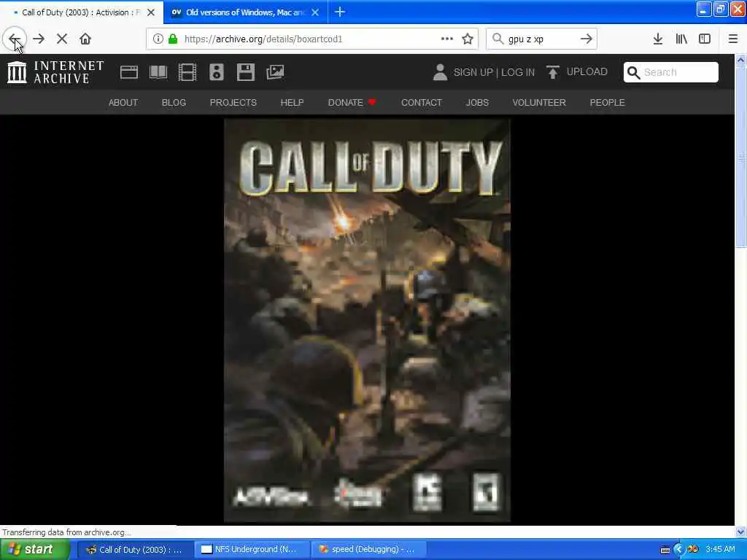Switch to Call of Duty taskbar window
The width and height of the screenshot is (747, 560).
(135, 550)
